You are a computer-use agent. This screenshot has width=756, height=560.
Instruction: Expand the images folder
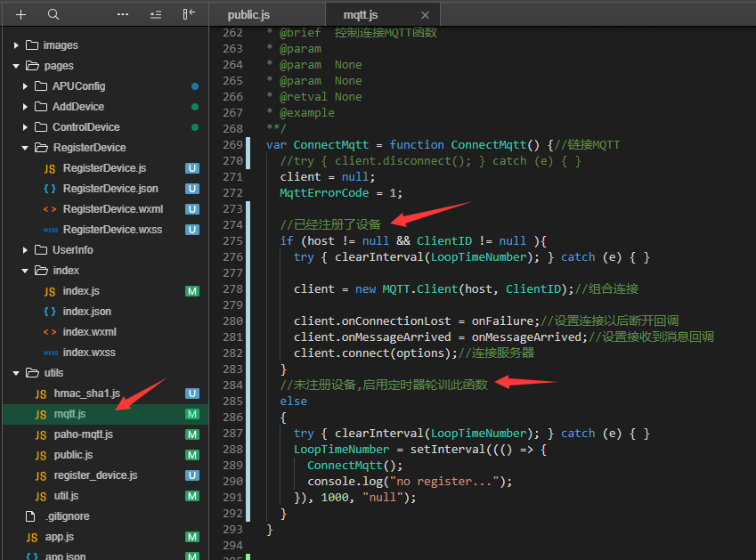pyautogui.click(x=16, y=45)
